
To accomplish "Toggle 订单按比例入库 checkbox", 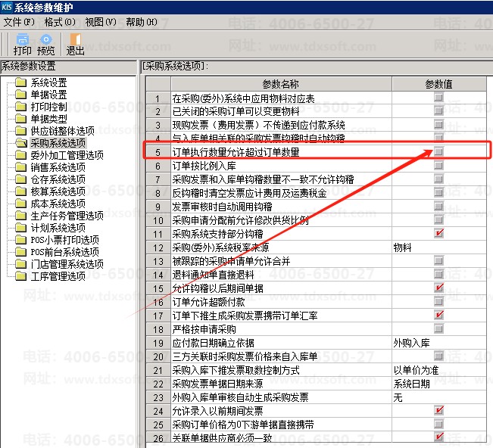I will click(x=439, y=166).
